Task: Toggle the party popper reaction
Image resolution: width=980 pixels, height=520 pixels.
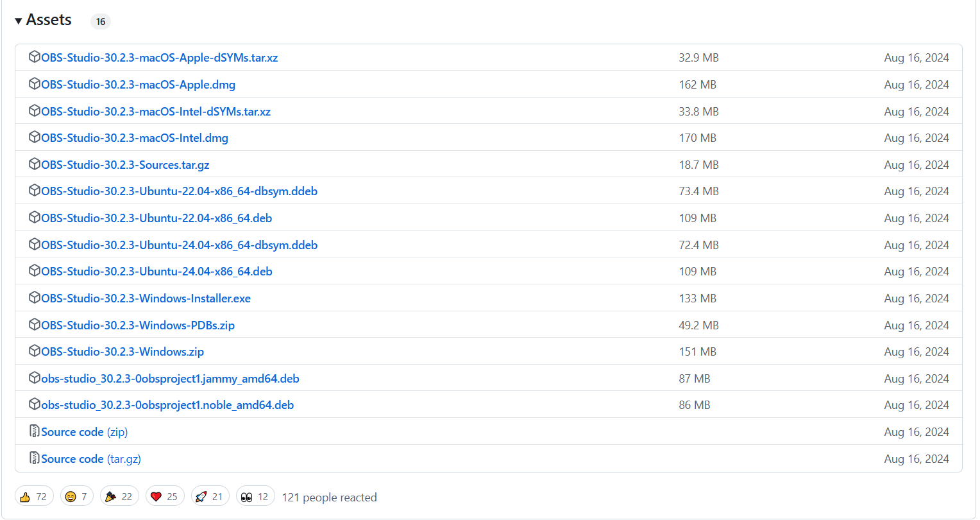Action: coord(119,497)
